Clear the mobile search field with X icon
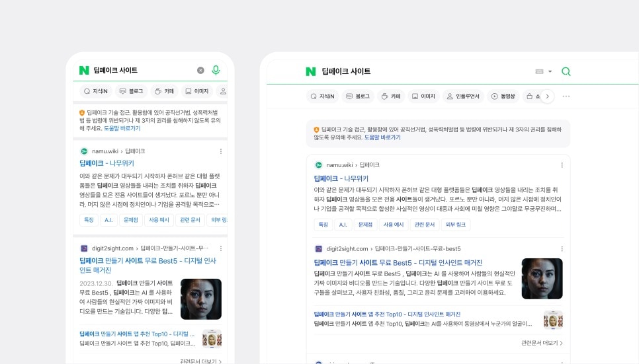Image resolution: width=639 pixels, height=364 pixels. [200, 71]
